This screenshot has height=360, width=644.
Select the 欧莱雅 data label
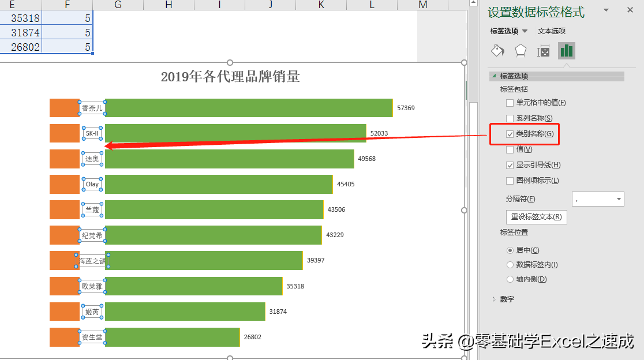[x=92, y=287]
